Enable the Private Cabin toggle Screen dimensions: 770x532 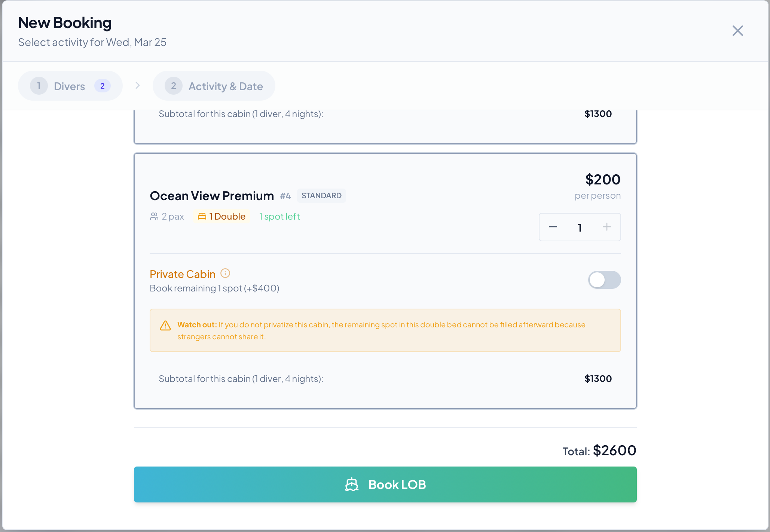(605, 280)
